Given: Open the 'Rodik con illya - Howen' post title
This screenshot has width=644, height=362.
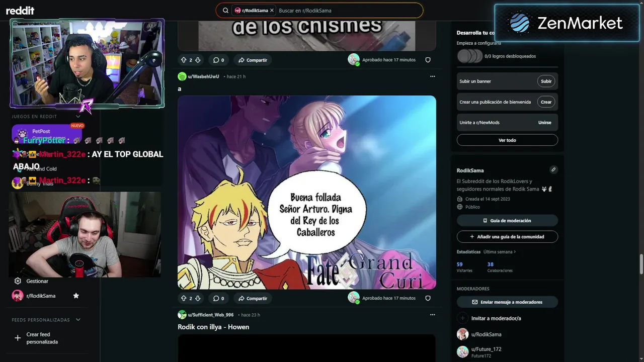Looking at the screenshot, I should pyautogui.click(x=213, y=327).
